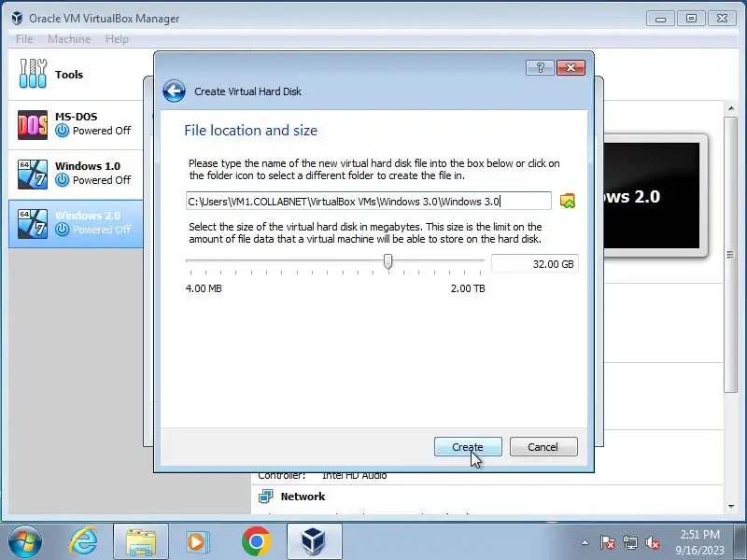This screenshot has height=560, width=747.
Task: Select the Windows 2.0 virtual machine
Action: tap(77, 224)
